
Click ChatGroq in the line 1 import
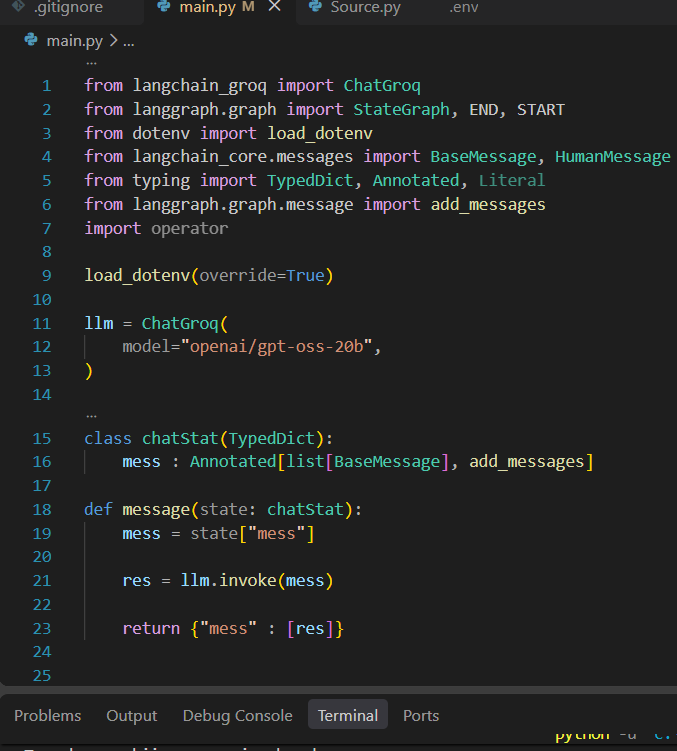pos(382,86)
